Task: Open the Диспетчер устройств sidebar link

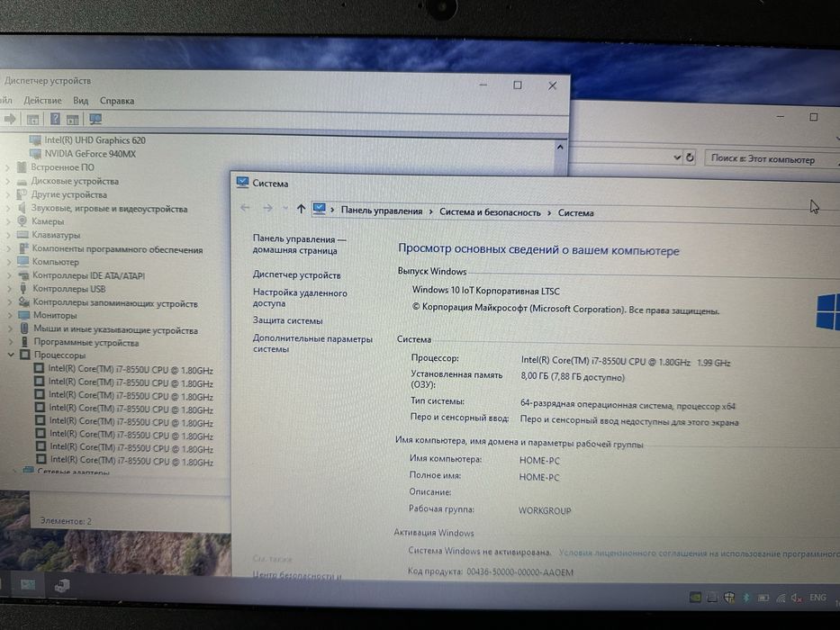Action: coord(296,274)
